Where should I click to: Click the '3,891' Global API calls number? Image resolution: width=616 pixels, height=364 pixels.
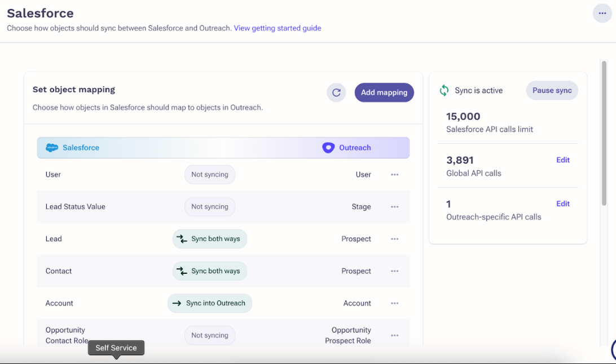(460, 160)
